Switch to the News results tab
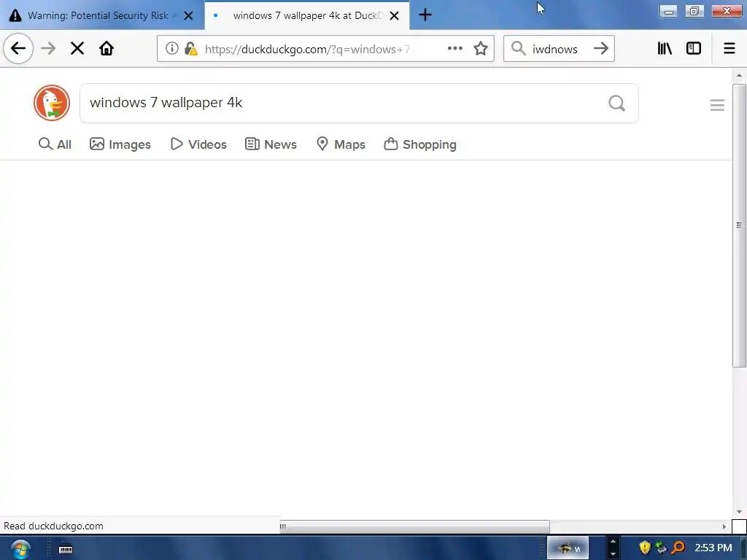 271,144
